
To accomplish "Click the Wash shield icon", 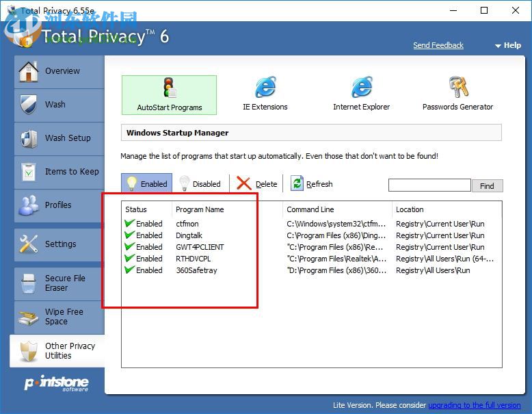I will point(28,105).
